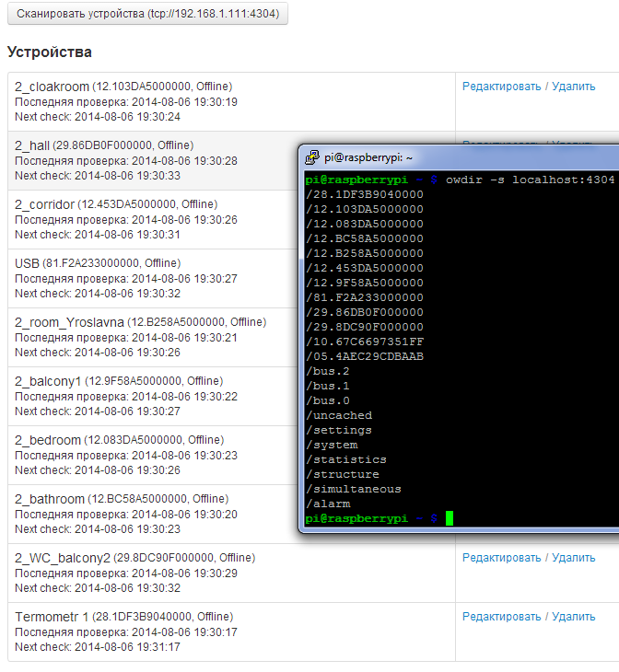Click /uncached in terminal output
This screenshot has width=619, height=672.
pos(339,416)
